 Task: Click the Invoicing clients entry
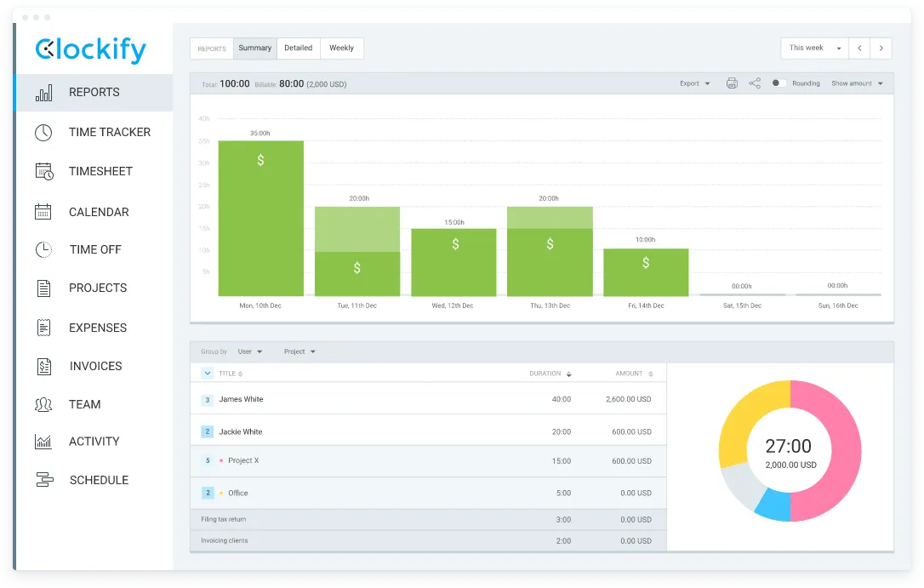225,541
